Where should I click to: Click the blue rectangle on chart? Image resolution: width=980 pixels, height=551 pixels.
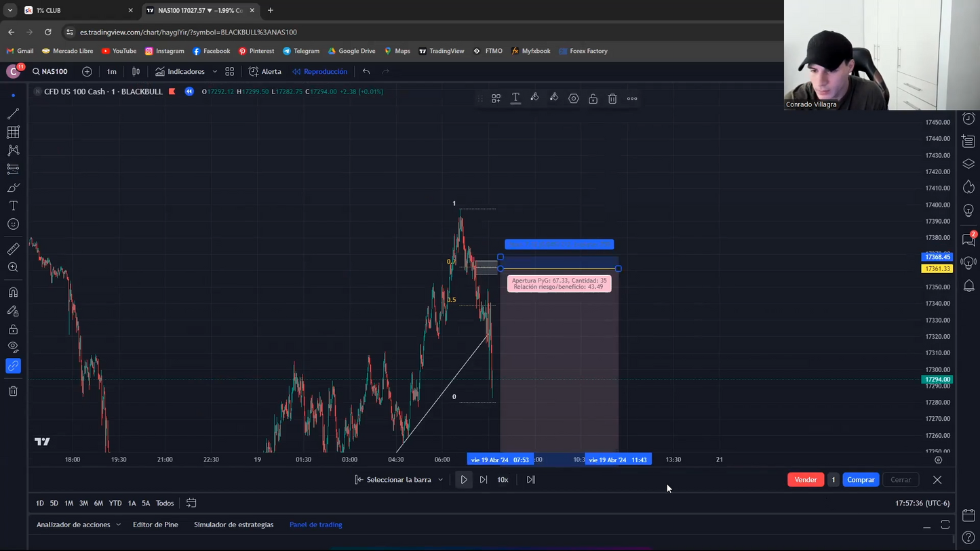click(559, 245)
